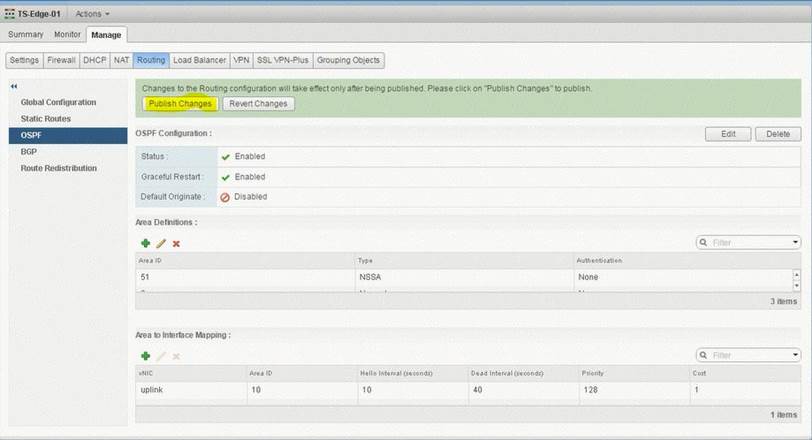Open the Actions dropdown menu
Image resolution: width=812 pixels, height=440 pixels.
[x=92, y=13]
